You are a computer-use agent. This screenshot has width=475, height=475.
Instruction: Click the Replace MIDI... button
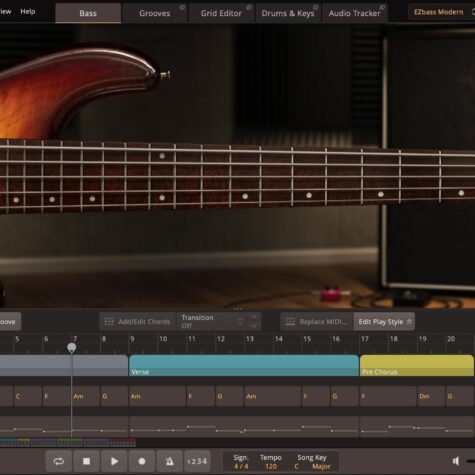(316, 322)
